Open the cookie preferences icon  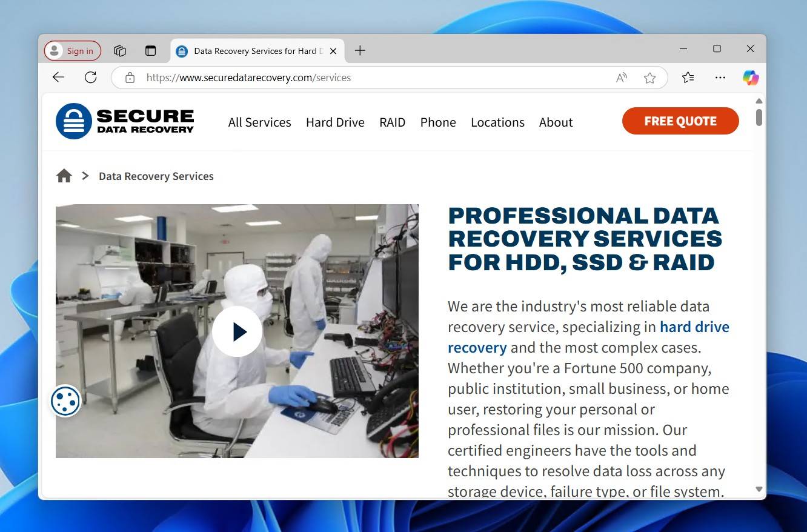(x=65, y=401)
